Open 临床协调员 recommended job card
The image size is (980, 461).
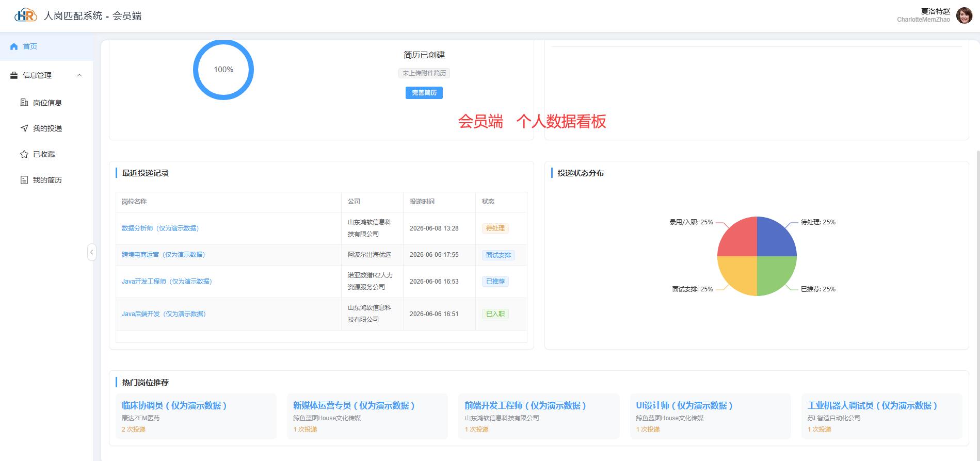coord(196,416)
